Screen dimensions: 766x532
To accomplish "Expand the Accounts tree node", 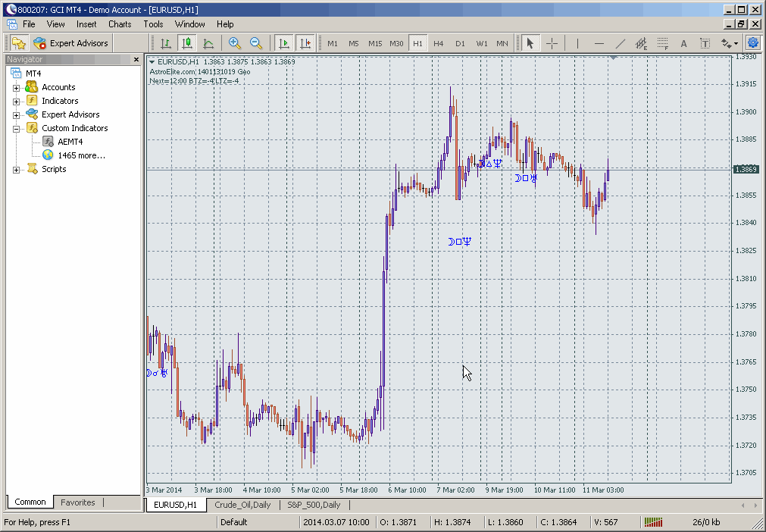I will tap(17, 88).
